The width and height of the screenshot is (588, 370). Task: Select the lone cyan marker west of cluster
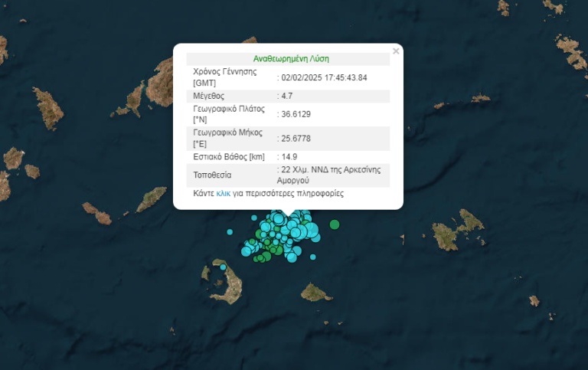pos(229,231)
